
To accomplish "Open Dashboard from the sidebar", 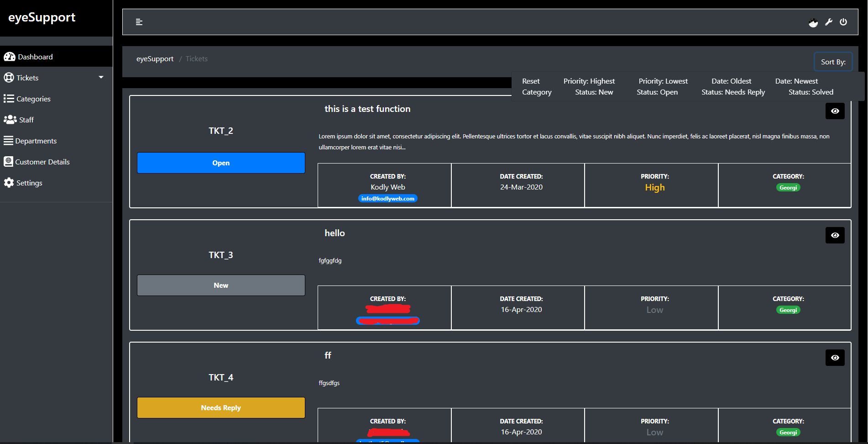I will coord(35,57).
